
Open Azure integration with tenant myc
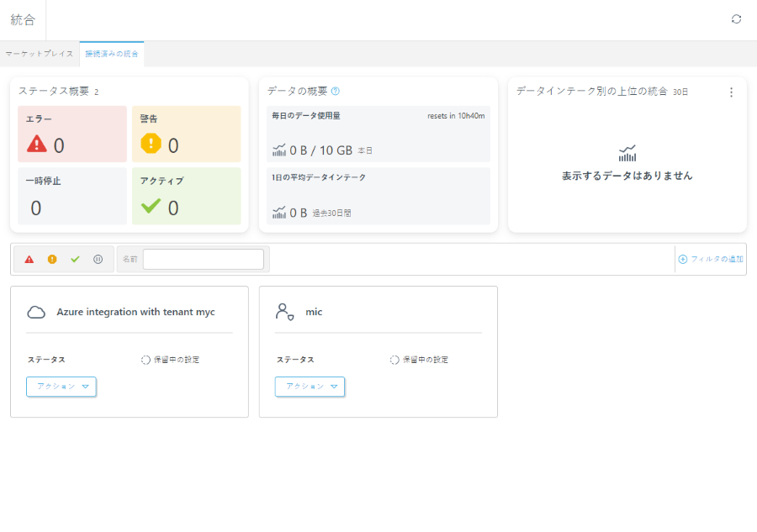135,312
